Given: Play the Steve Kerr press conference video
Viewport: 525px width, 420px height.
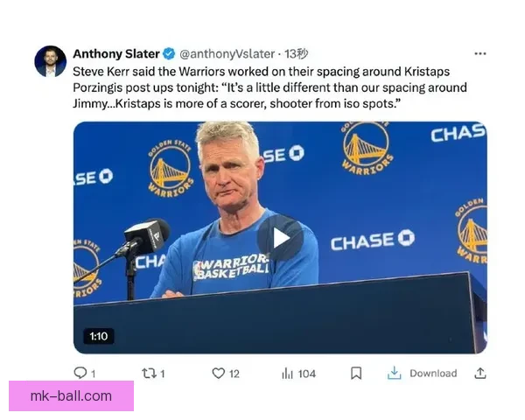Looking at the screenshot, I should click(x=280, y=239).
